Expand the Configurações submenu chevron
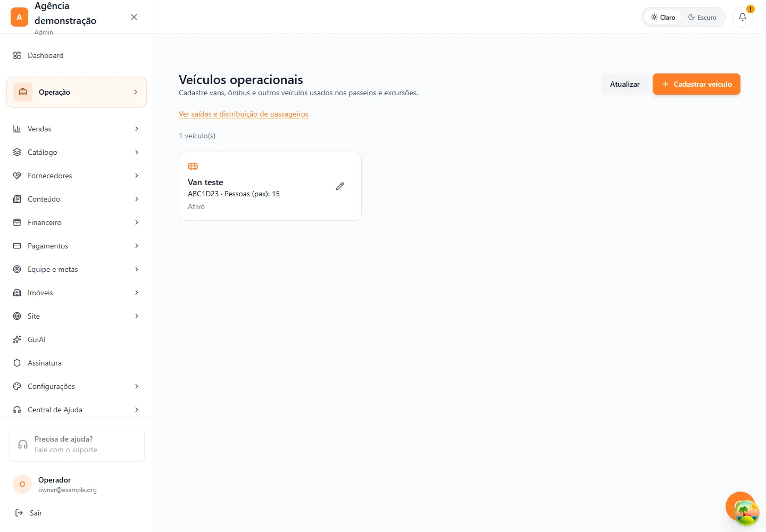766x532 pixels. pyautogui.click(x=137, y=386)
